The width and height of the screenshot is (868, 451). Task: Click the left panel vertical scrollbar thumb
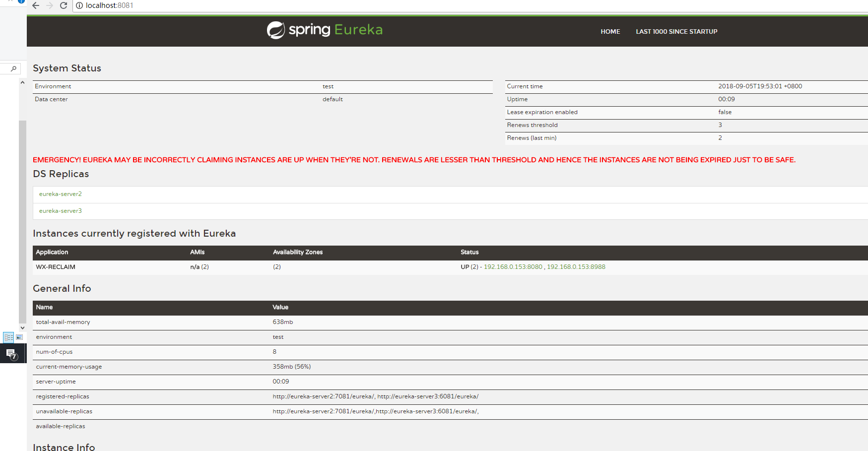pos(22,222)
